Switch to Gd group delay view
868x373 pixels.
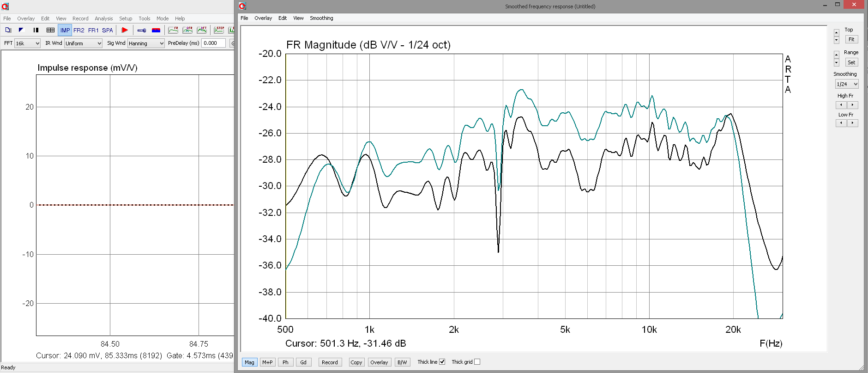pos(303,362)
